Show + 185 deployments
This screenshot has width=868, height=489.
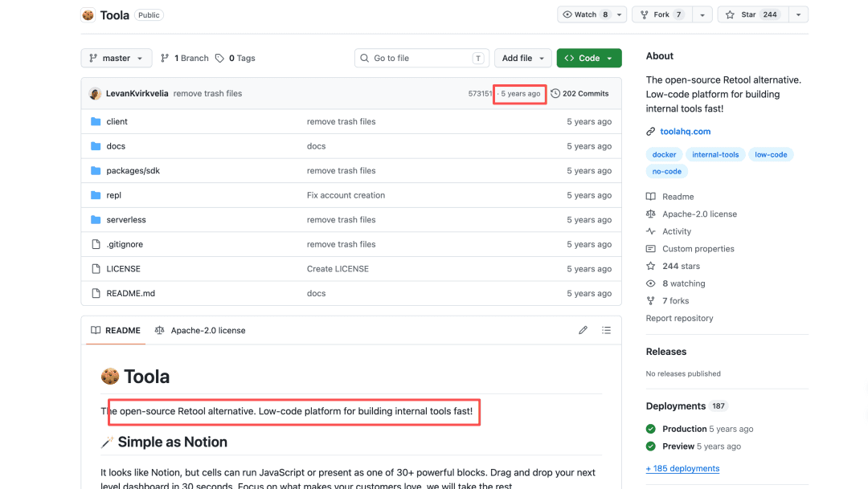682,469
